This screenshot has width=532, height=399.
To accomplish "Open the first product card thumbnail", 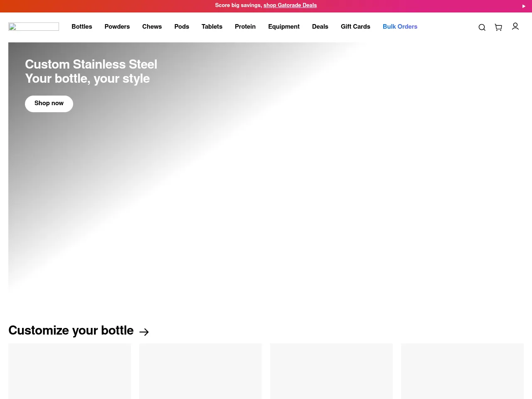I will coord(69,371).
